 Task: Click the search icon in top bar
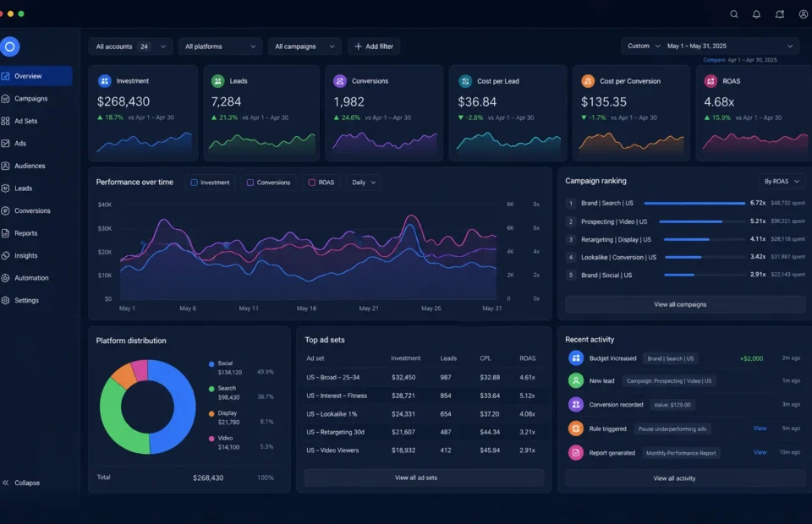click(734, 14)
